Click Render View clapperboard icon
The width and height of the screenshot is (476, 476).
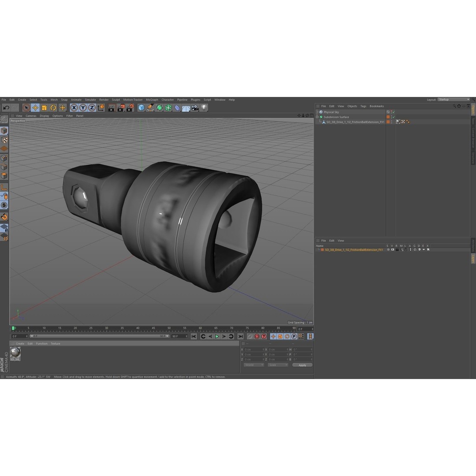(x=112, y=108)
